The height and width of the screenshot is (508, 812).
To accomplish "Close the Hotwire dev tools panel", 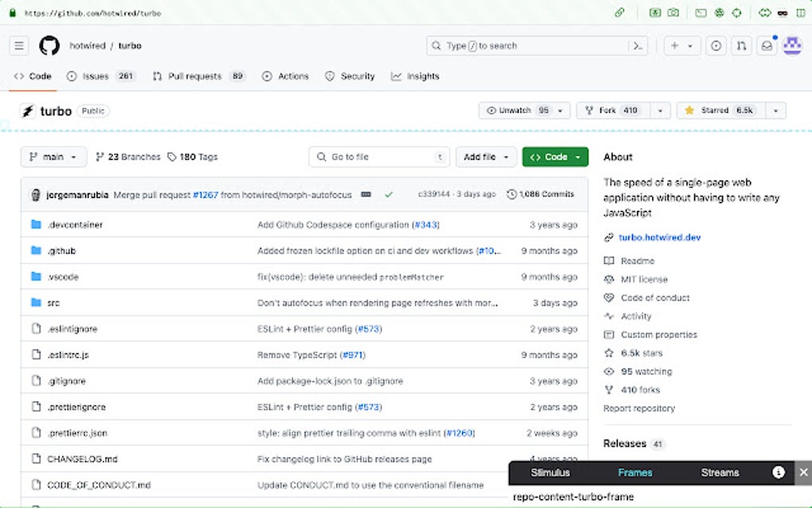I will point(803,472).
